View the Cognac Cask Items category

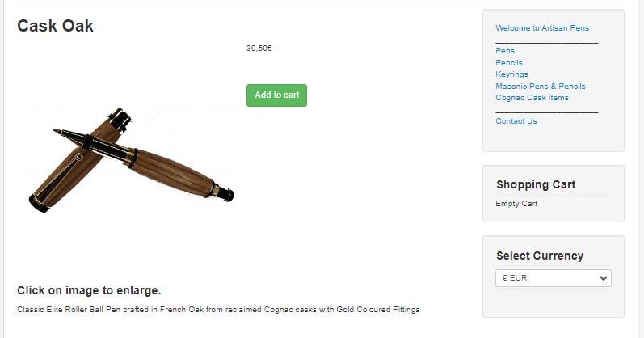(x=532, y=98)
